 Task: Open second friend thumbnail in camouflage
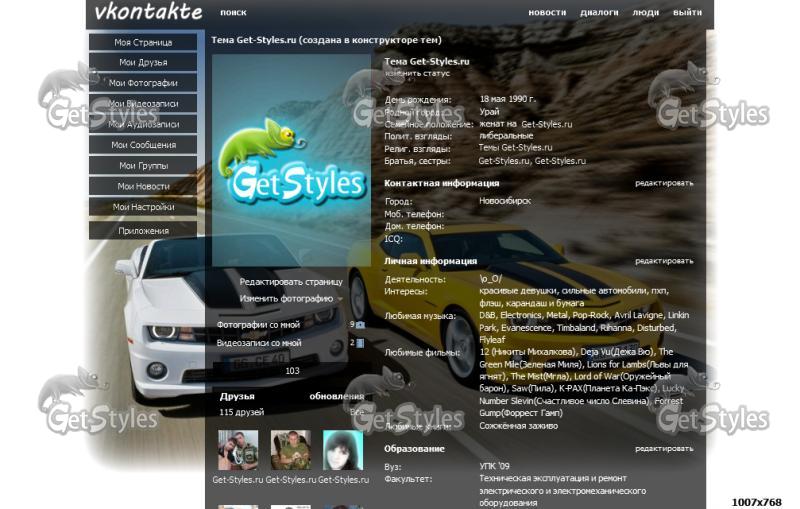click(x=290, y=450)
